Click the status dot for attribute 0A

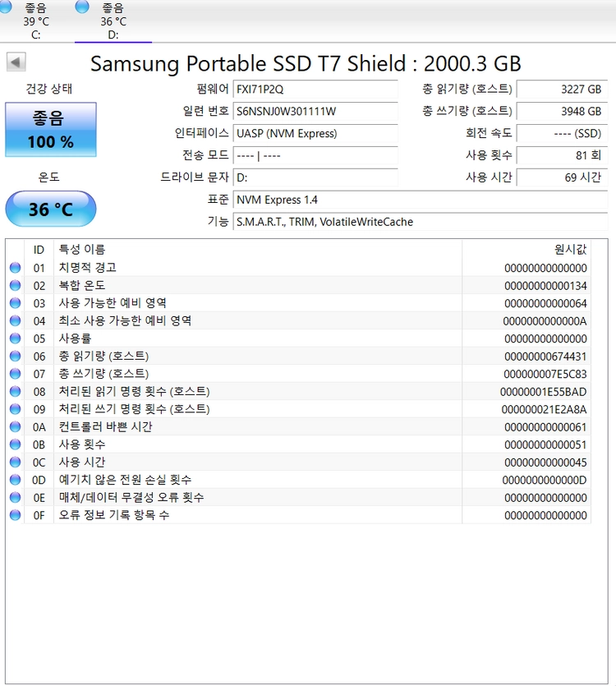pyautogui.click(x=16, y=426)
